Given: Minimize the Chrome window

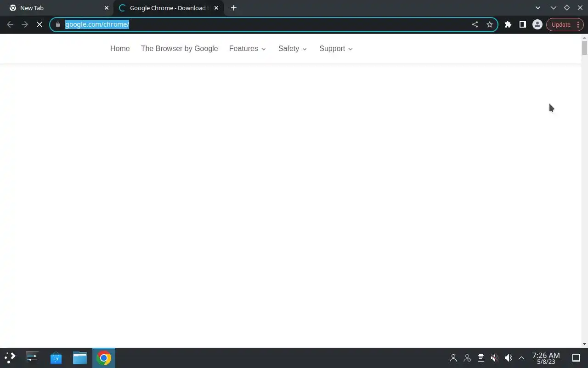Looking at the screenshot, I should click(x=554, y=8).
